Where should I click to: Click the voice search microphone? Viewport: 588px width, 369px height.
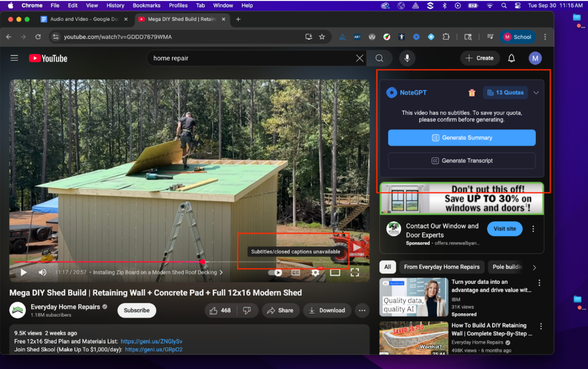click(407, 58)
